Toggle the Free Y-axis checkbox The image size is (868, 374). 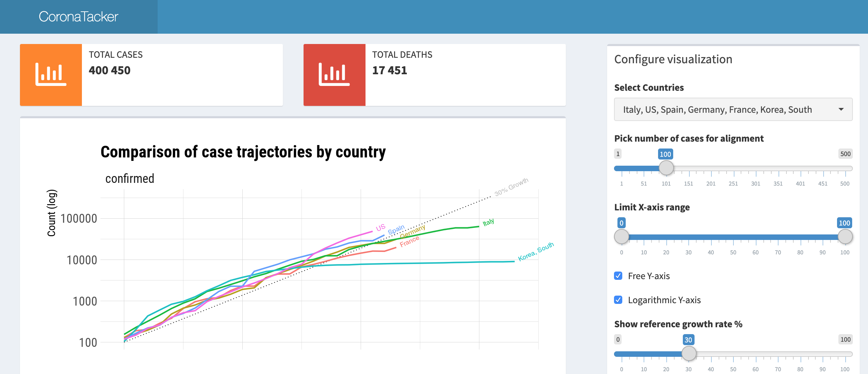click(618, 276)
